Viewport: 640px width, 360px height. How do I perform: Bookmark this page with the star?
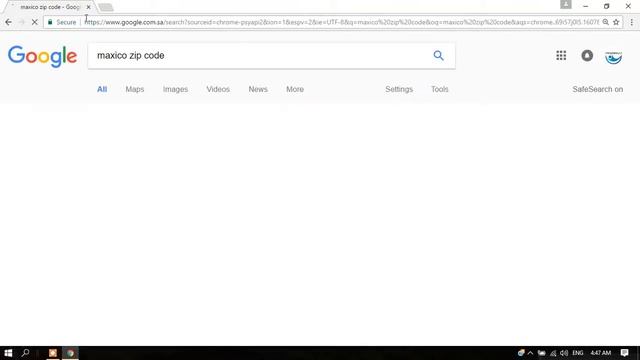click(x=616, y=22)
